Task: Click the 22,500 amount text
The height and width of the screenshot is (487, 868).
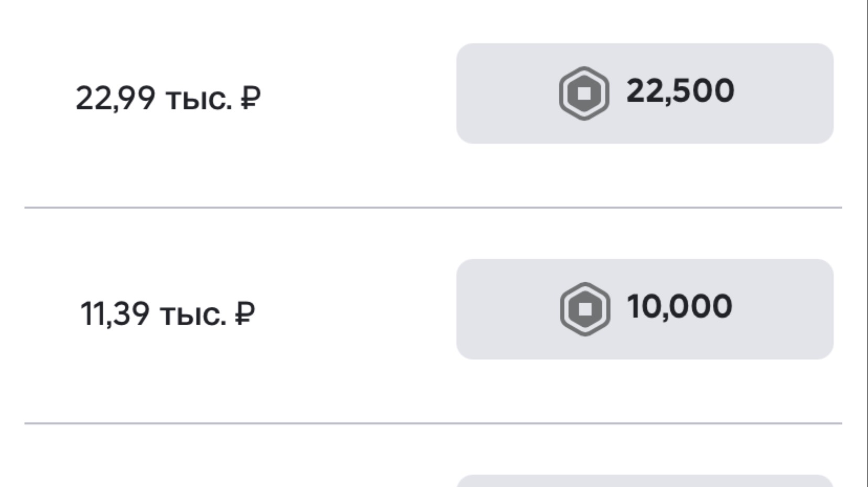Action: point(680,91)
